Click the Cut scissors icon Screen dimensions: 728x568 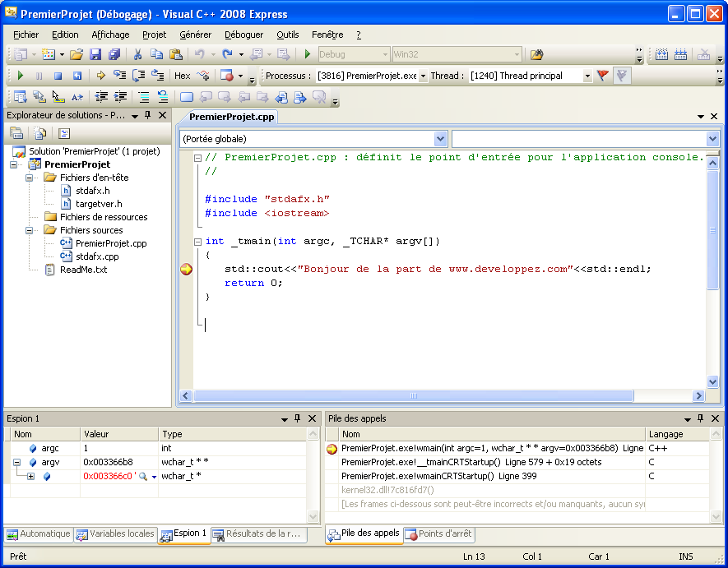click(x=137, y=55)
